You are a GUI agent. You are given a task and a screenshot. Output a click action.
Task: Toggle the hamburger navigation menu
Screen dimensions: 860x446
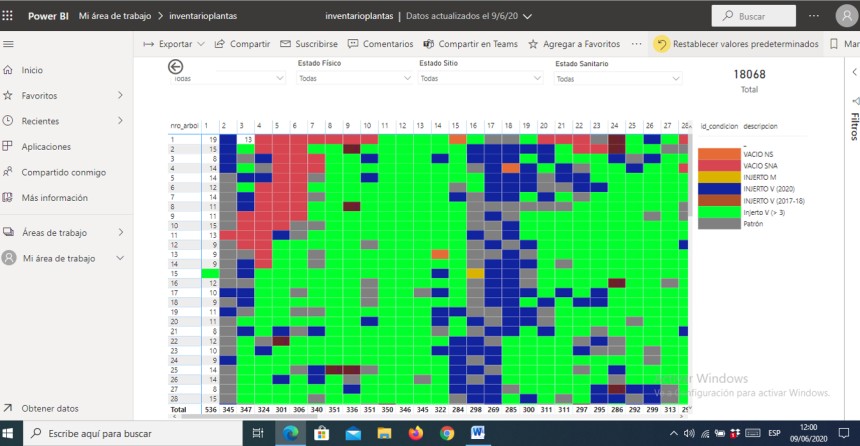[x=8, y=44]
